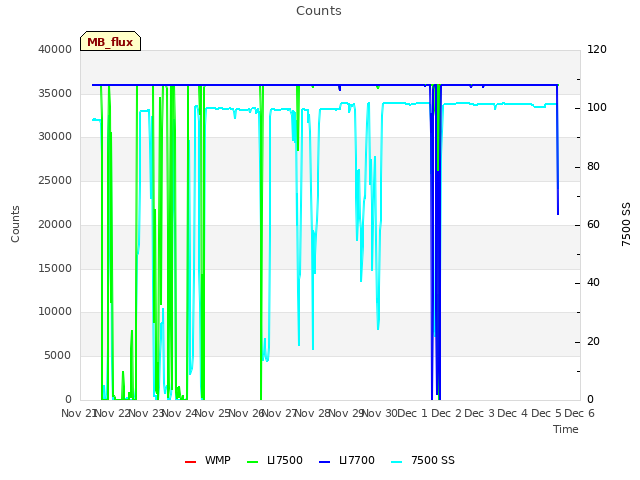Click the 10000 y-axis tick label
Screen dimensions: 640x480
coord(55,311)
